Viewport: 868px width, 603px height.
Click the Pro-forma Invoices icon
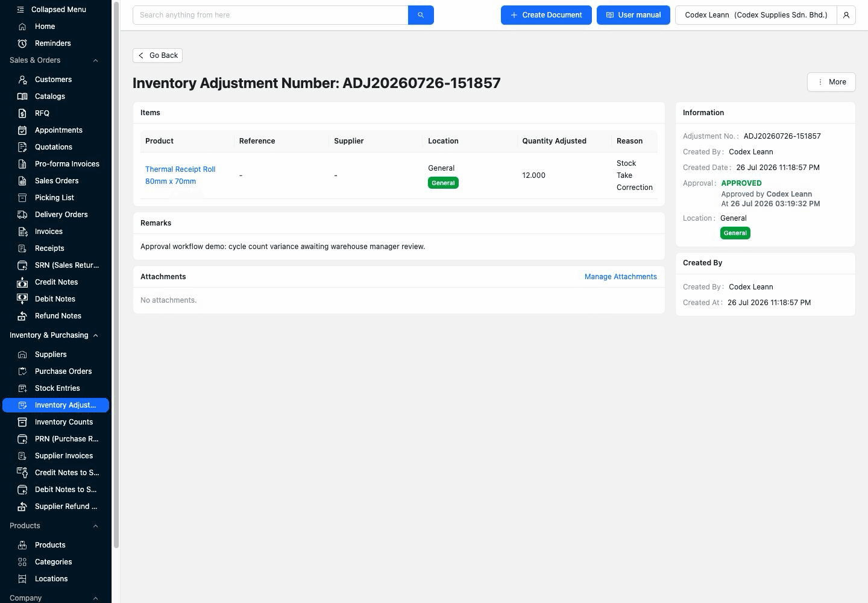point(22,164)
